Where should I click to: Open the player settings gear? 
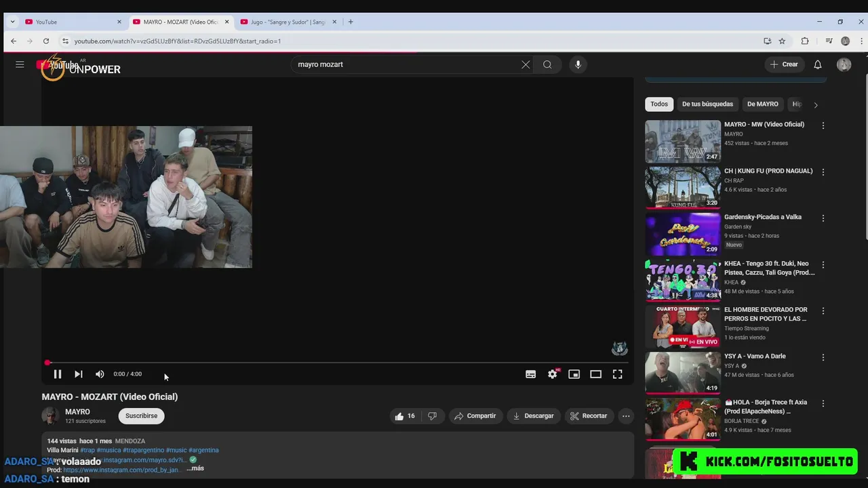[x=553, y=374]
